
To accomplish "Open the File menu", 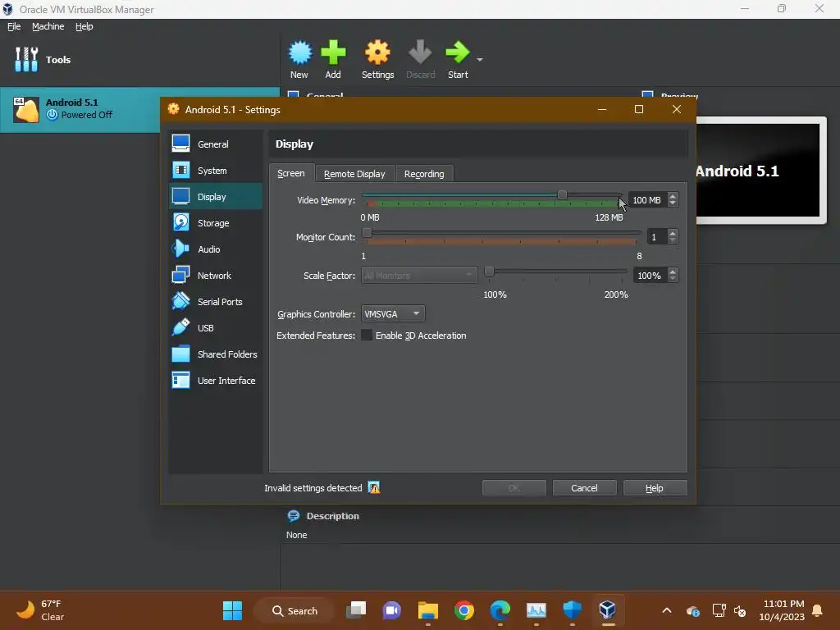I will click(x=14, y=26).
